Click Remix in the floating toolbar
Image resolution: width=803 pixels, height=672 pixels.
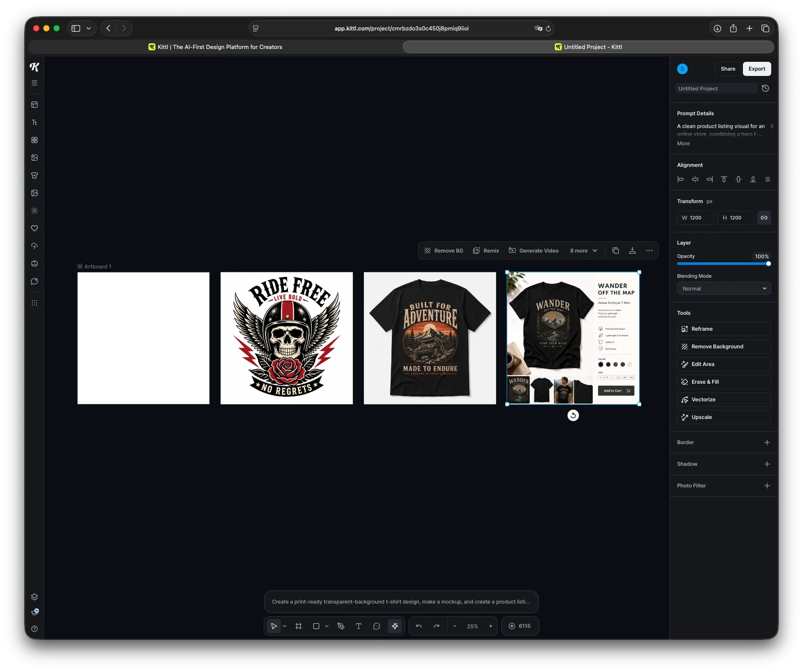(486, 250)
